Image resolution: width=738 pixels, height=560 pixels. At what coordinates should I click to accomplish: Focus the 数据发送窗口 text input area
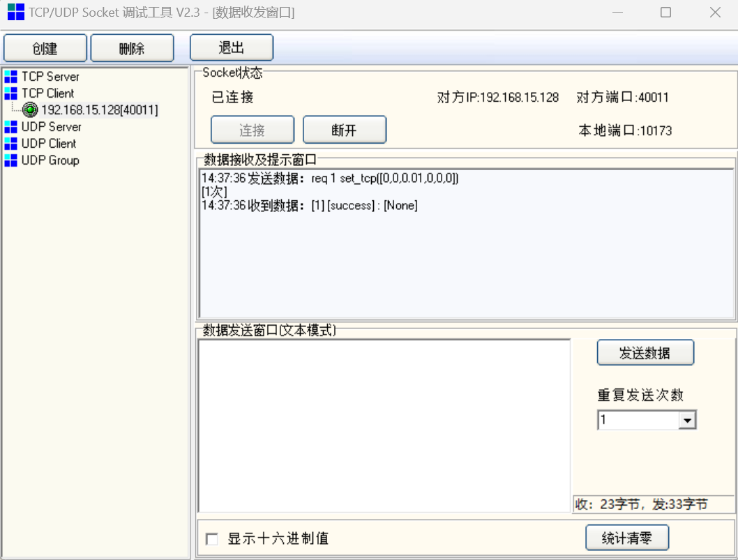(384, 425)
